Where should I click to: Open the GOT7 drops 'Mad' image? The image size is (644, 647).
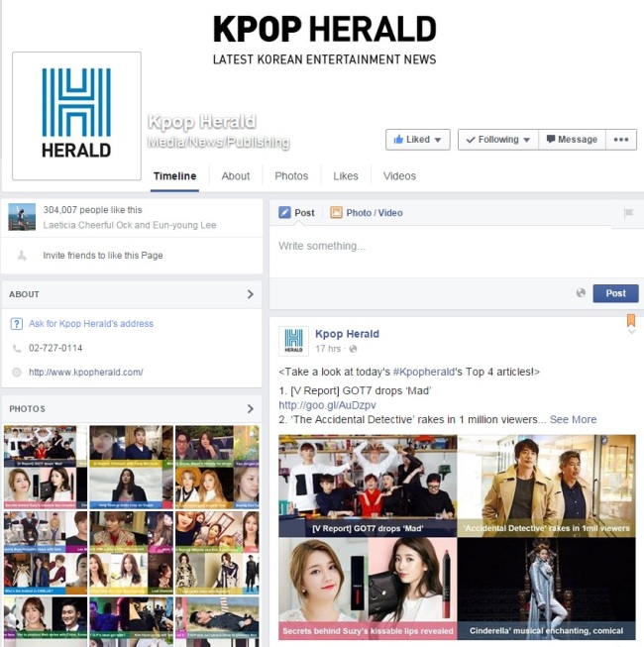click(368, 485)
